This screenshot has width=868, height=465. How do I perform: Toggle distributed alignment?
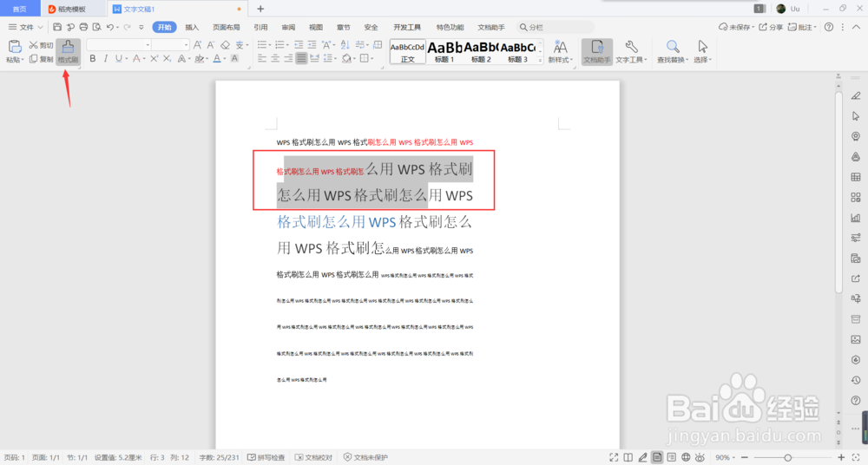[314, 58]
